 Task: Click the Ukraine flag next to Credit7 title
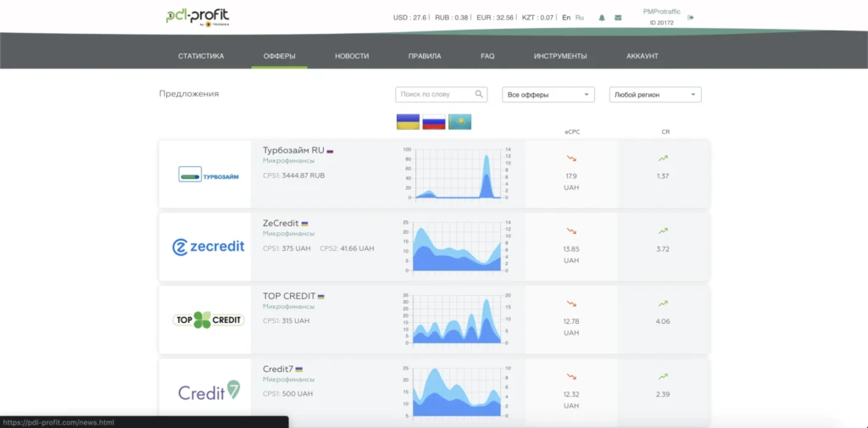[x=299, y=370]
